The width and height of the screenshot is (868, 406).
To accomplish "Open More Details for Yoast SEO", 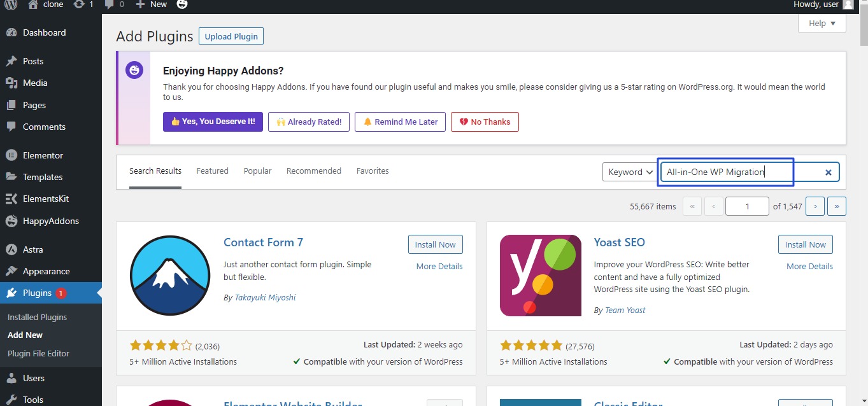I will pyautogui.click(x=809, y=267).
